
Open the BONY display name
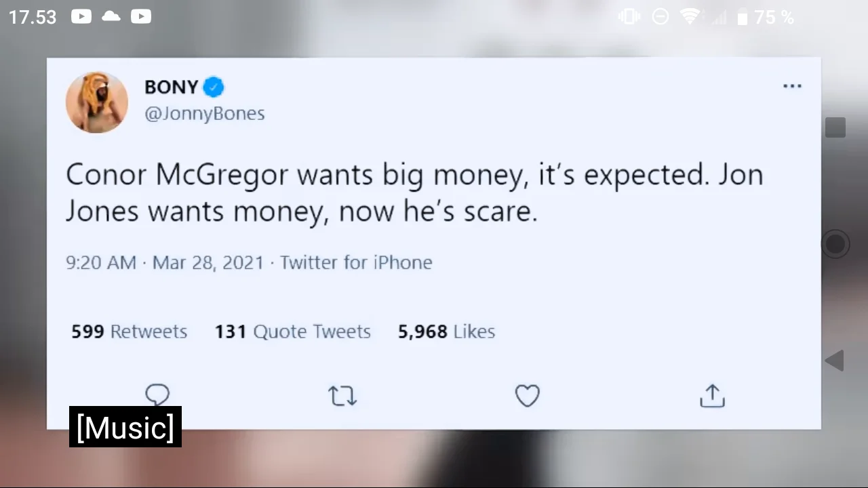[172, 87]
